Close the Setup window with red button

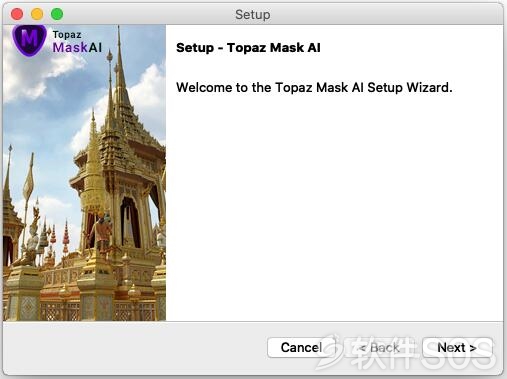tap(17, 14)
